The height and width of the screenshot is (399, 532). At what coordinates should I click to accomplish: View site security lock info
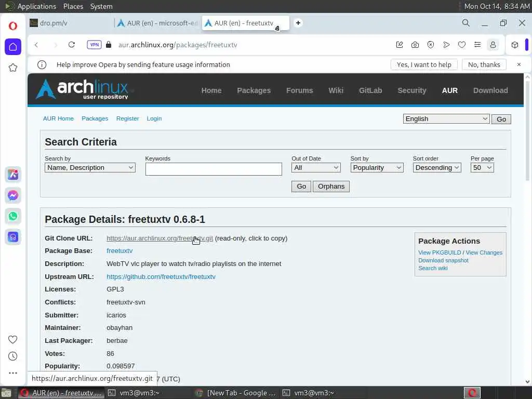pos(109,45)
